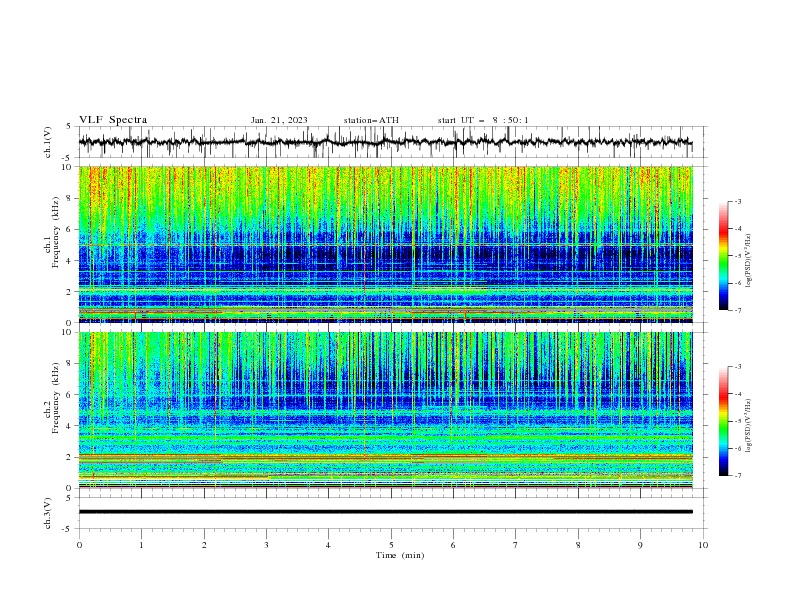Click the ch.1 waveform trace
Viewport: 792px width, 612px height.
385,142
